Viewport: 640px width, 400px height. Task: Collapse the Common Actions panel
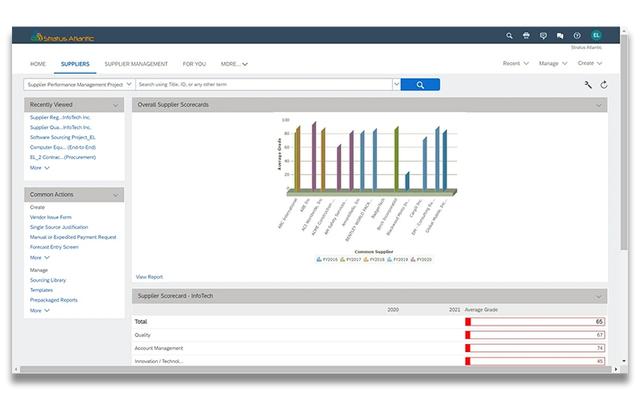tap(116, 194)
